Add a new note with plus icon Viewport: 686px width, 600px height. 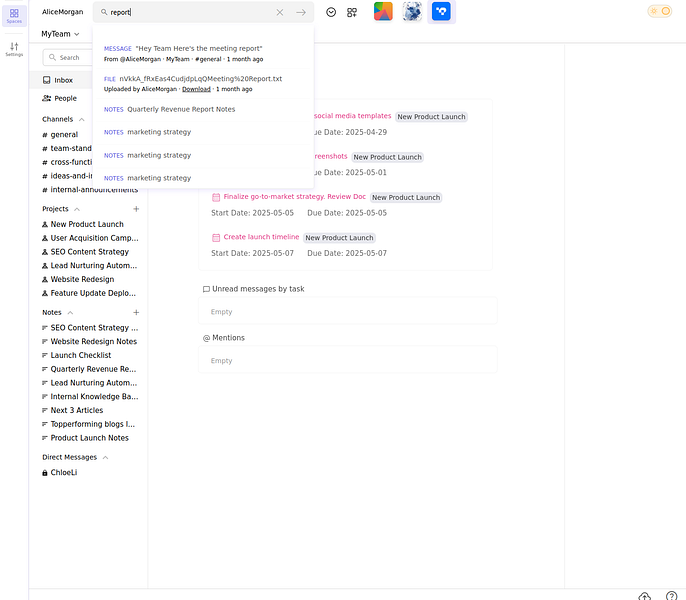coord(136,312)
